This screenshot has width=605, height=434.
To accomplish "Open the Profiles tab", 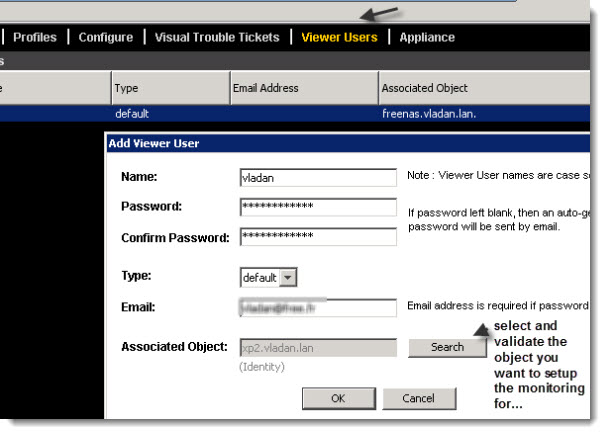I will coord(35,37).
